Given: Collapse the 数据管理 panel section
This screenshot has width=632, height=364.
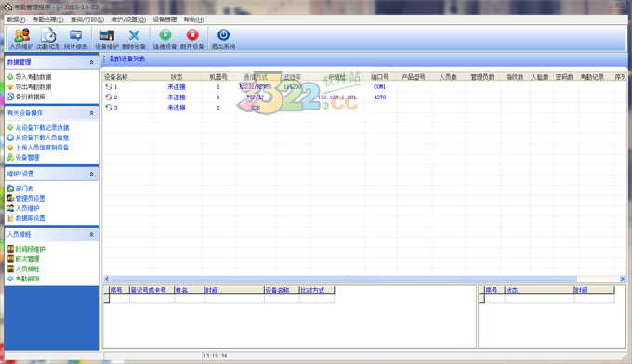Looking at the screenshot, I should (91, 62).
